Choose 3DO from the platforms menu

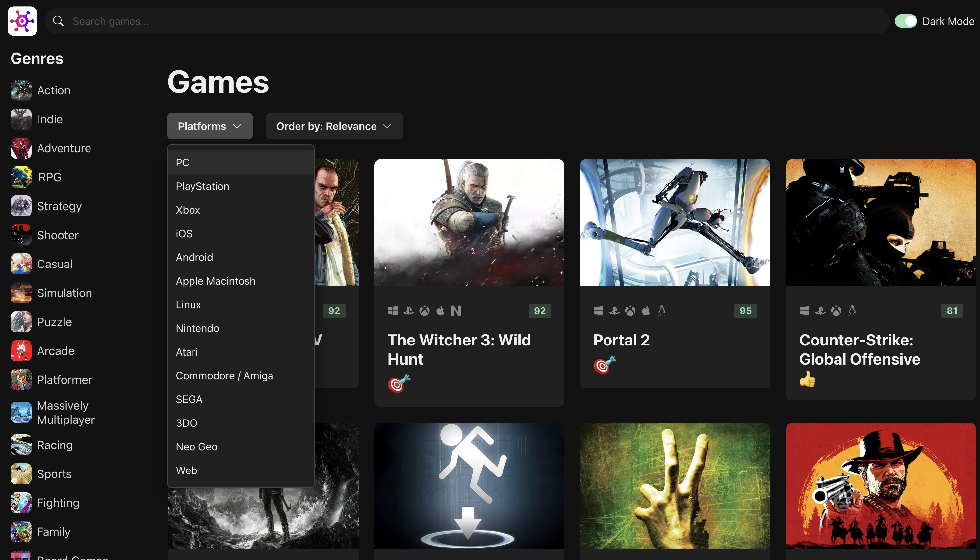pos(241,423)
